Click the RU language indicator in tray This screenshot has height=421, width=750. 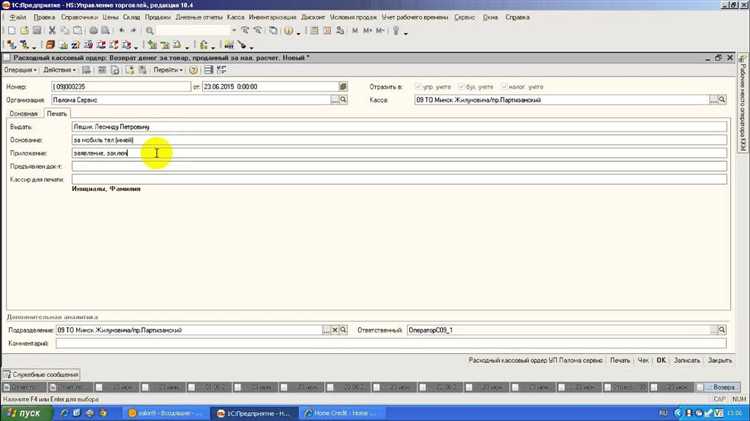663,413
